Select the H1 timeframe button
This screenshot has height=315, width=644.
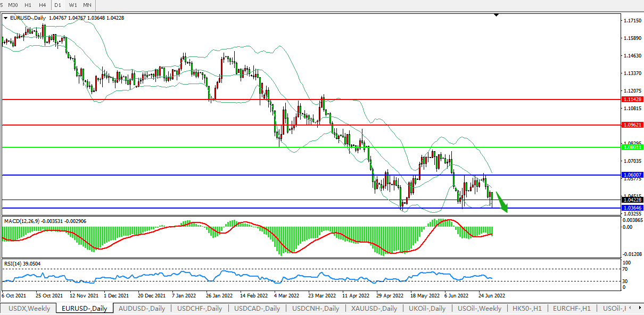coord(28,5)
